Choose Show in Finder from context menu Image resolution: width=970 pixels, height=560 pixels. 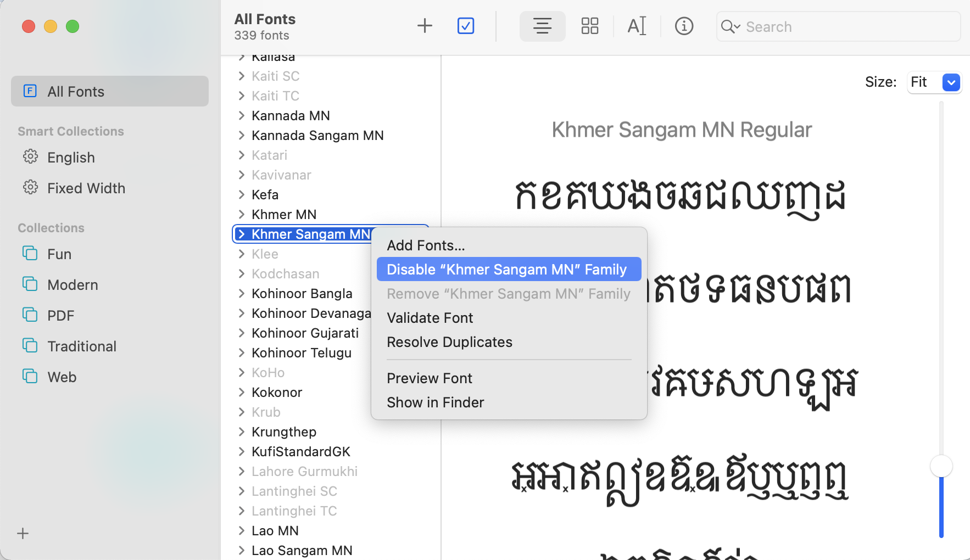509,402
